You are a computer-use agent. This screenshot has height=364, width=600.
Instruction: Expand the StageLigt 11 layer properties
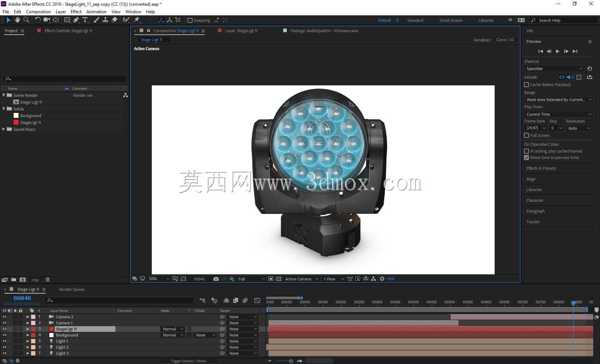(x=28, y=329)
